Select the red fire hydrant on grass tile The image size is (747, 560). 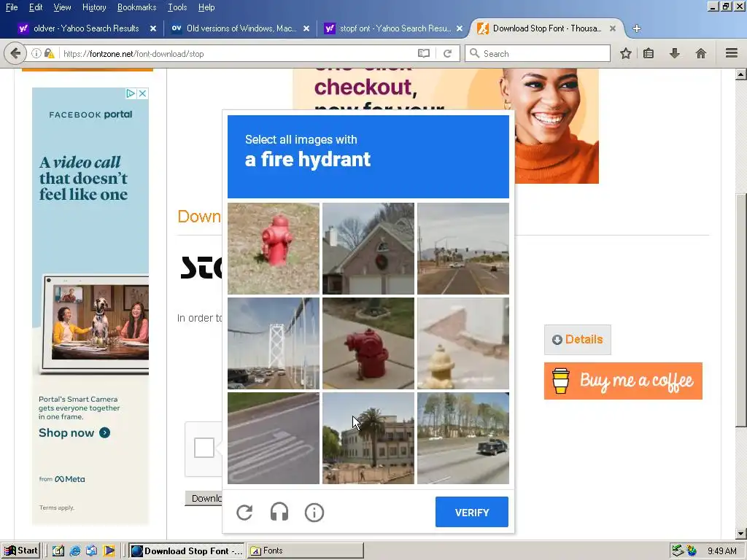coord(274,249)
